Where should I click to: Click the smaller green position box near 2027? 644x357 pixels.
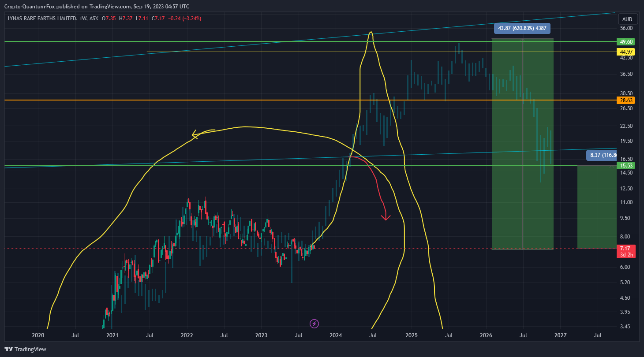596,207
